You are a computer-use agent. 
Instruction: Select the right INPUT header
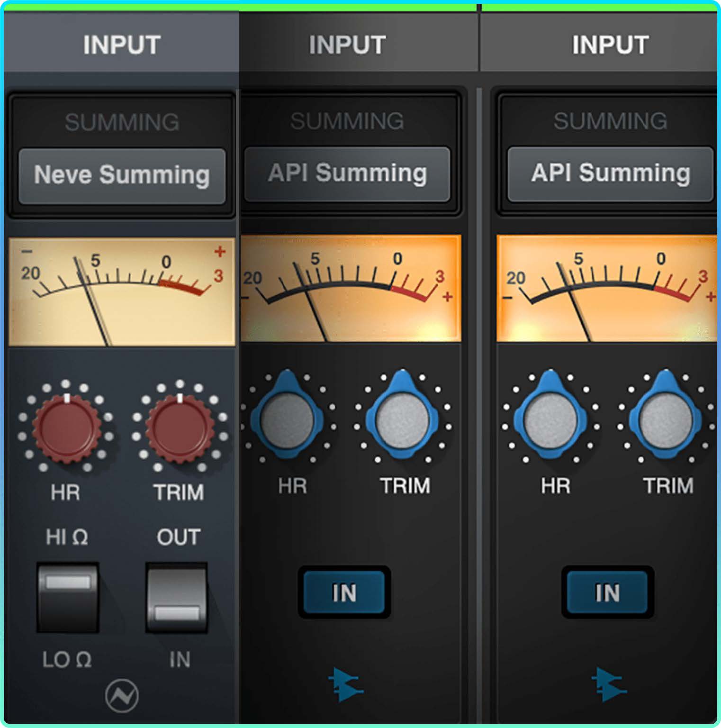[x=610, y=45]
